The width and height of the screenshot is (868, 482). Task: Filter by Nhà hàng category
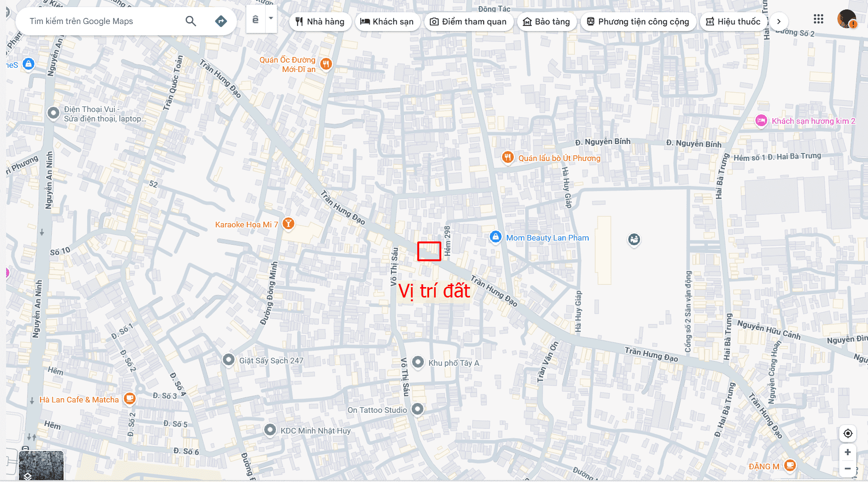(320, 22)
